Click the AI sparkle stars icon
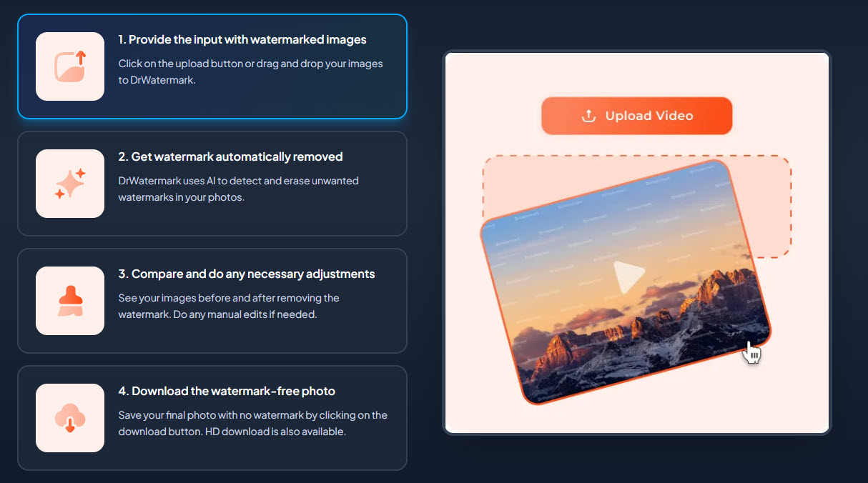Screen dimensions: 868x483 click(70, 184)
